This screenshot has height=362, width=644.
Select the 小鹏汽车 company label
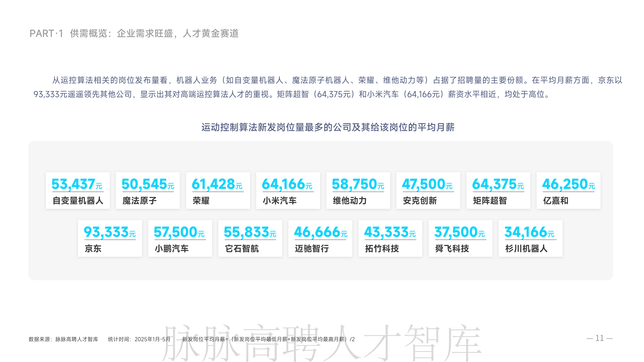(172, 249)
